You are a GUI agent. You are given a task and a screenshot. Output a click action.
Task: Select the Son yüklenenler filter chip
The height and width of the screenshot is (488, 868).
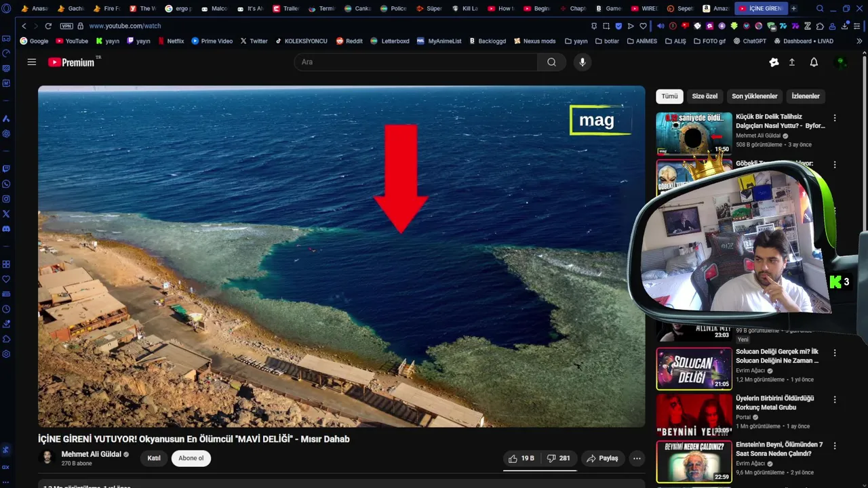(754, 96)
